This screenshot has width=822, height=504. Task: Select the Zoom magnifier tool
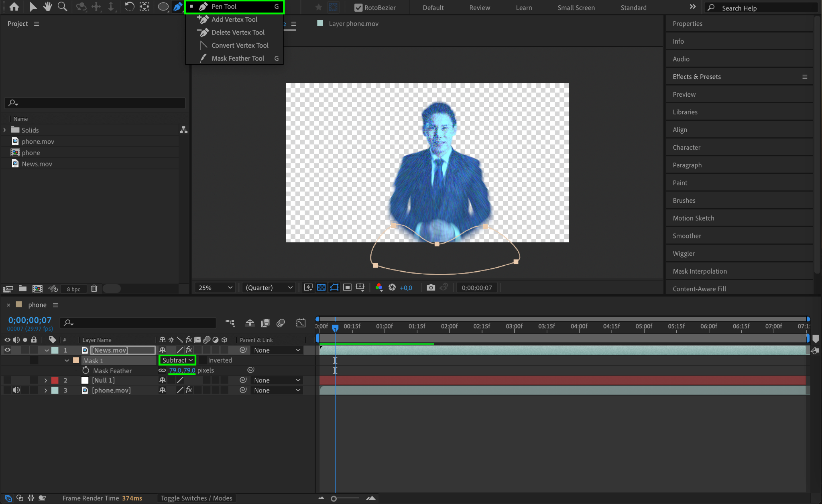[62, 6]
